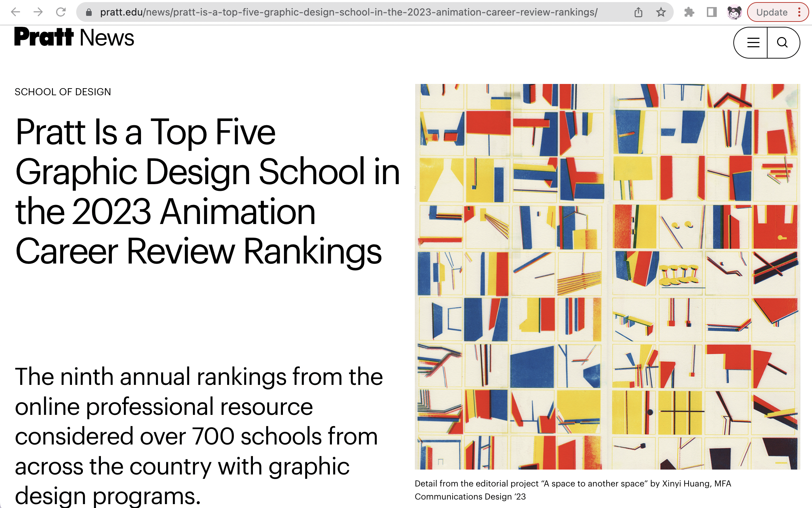Click the School of Design label
Screen dimensions: 812x508
pos(63,92)
